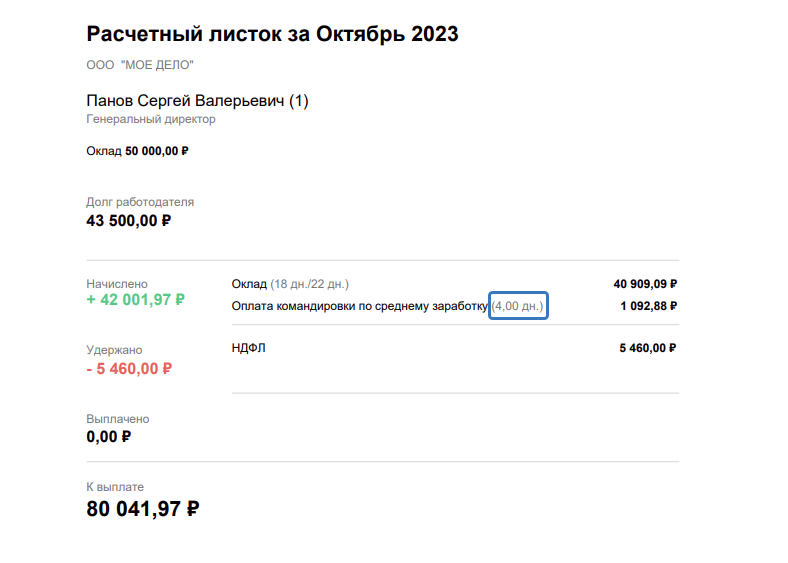
Task: Click the "Начислено" label
Action: tap(117, 283)
